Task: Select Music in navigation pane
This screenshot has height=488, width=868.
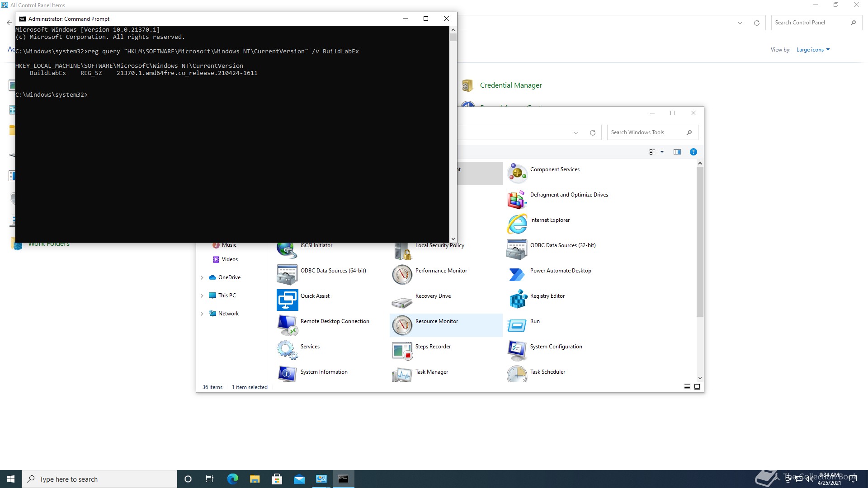Action: pos(229,245)
